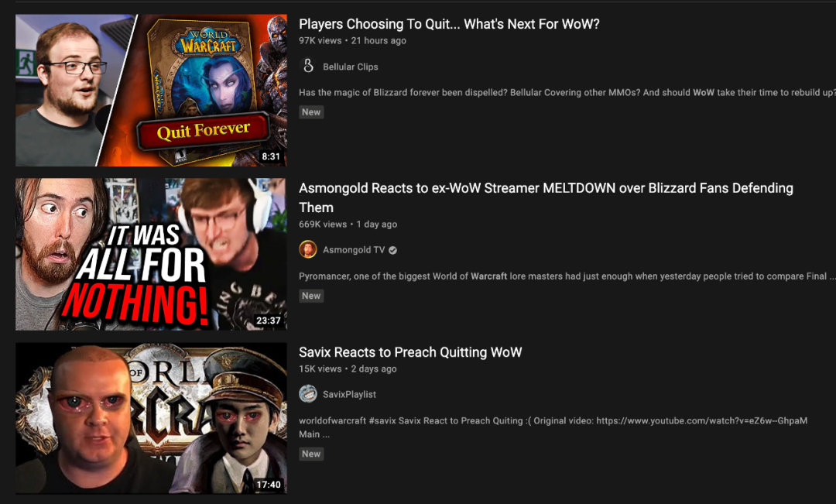Screen dimensions: 836x504
Task: Click the Pyromancer video description text
Action: click(x=565, y=276)
